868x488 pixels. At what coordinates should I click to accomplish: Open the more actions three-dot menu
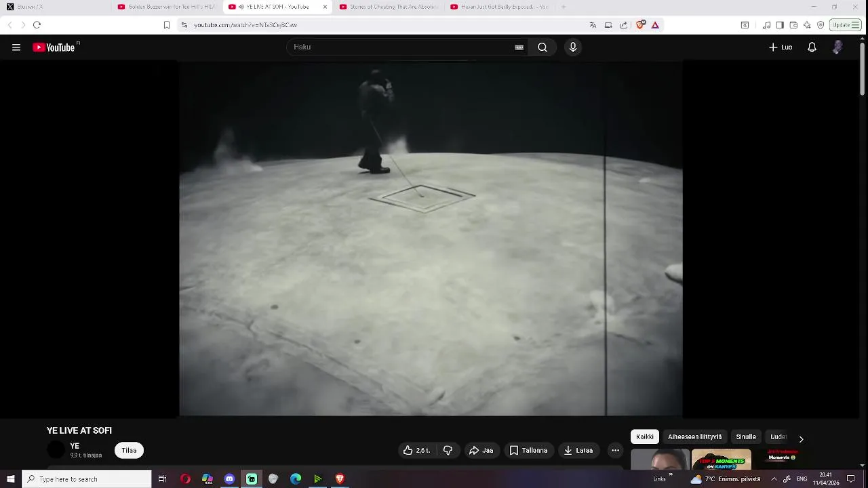point(615,450)
